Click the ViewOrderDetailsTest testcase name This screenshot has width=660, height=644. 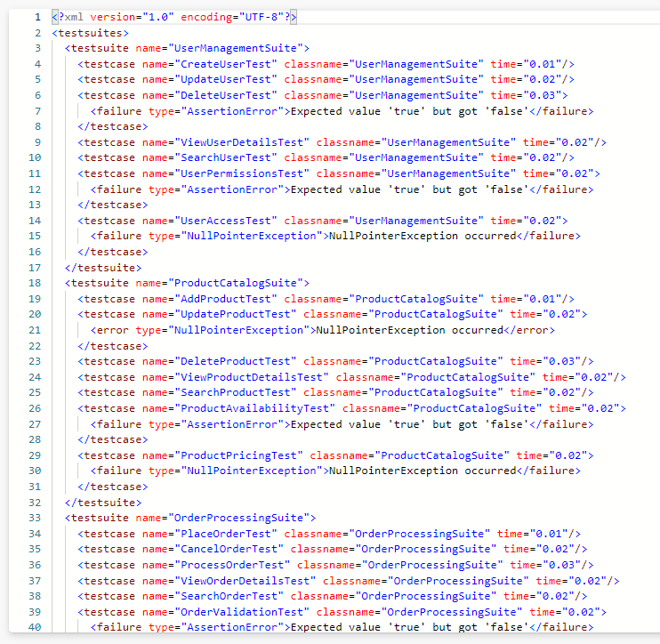[245, 581]
